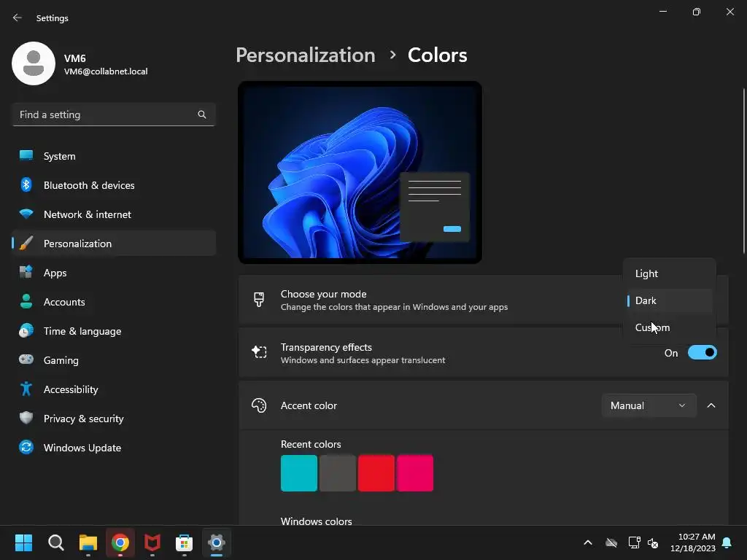Go back using the Settings back arrow

point(18,17)
